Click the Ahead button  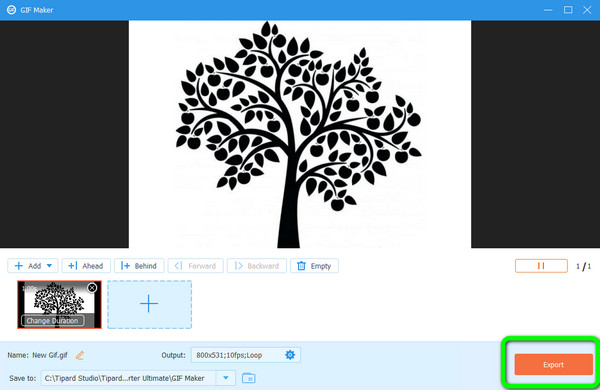pyautogui.click(x=86, y=266)
